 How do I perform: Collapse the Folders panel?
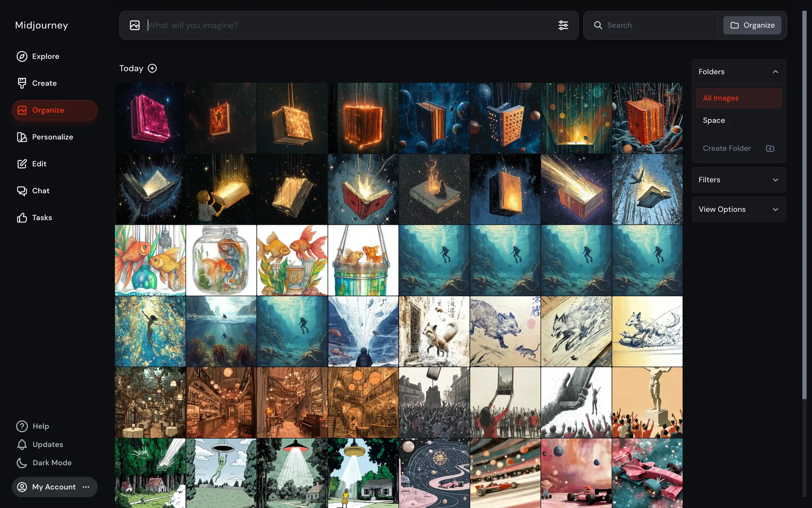click(775, 72)
